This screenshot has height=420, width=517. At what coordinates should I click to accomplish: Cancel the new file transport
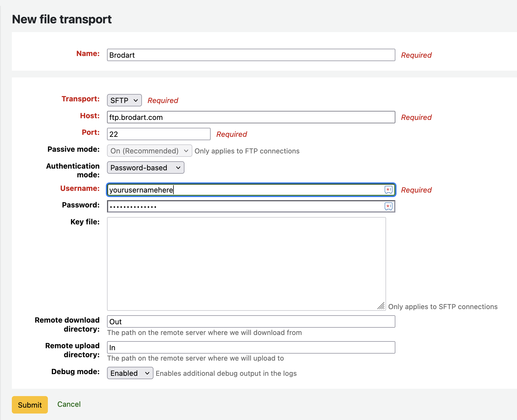[69, 404]
